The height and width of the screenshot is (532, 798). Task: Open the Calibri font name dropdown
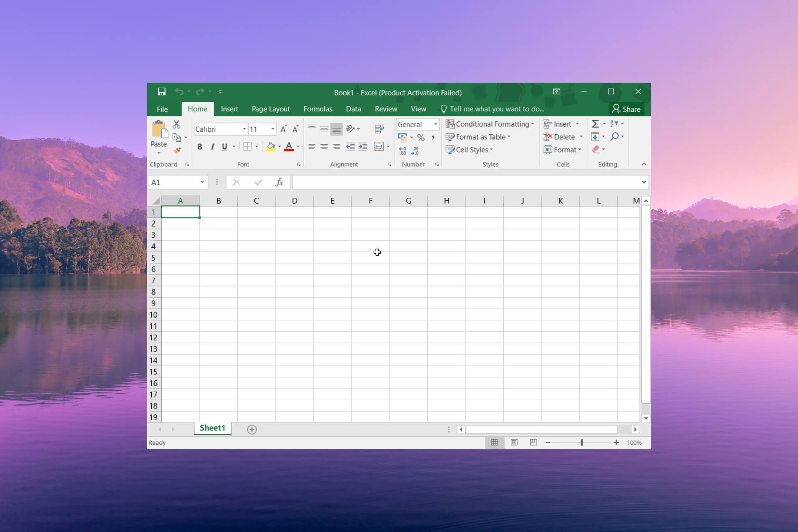coord(244,129)
